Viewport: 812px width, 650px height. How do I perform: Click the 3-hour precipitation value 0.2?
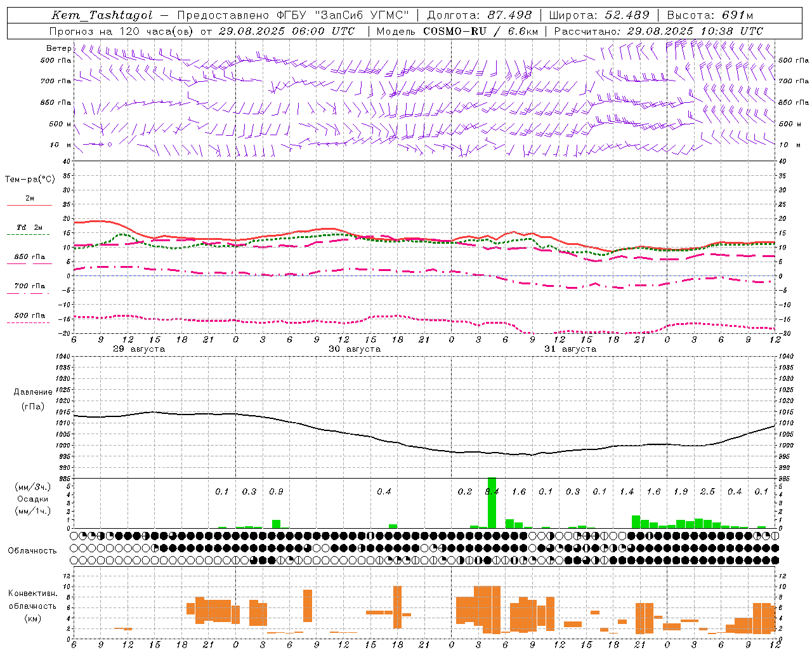click(465, 491)
